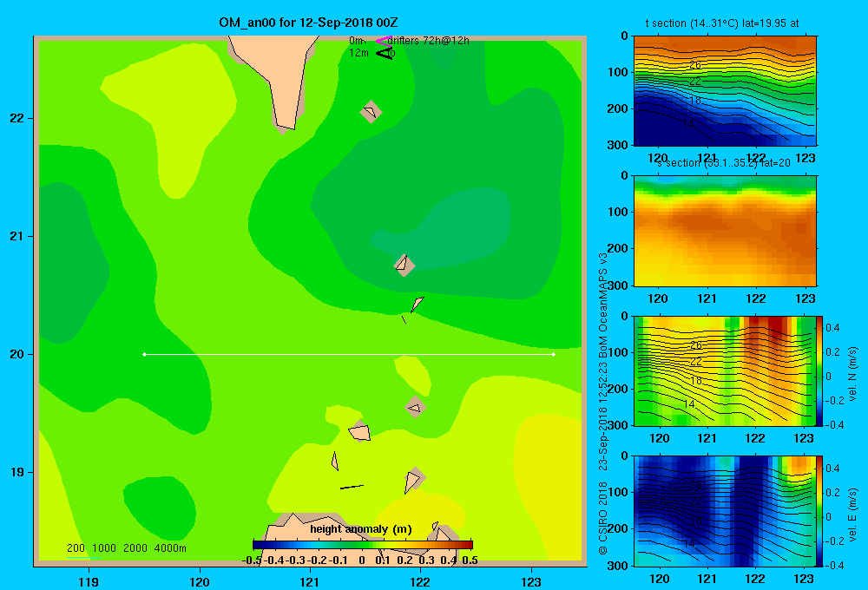Viewport: 868px width, 590px height.
Task: Click the 's section (33.1..35.2) lat=20' title
Action: click(723, 163)
